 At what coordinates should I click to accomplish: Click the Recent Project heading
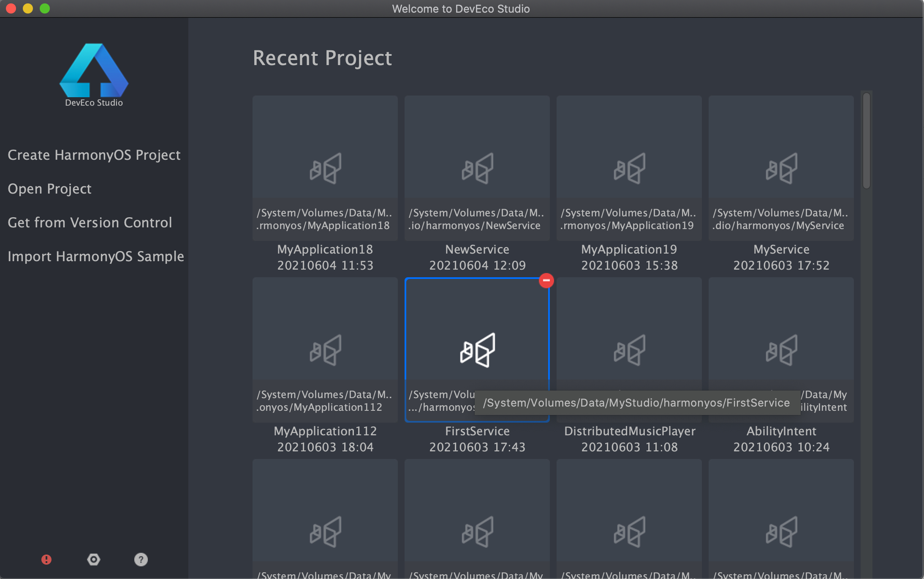tap(322, 58)
